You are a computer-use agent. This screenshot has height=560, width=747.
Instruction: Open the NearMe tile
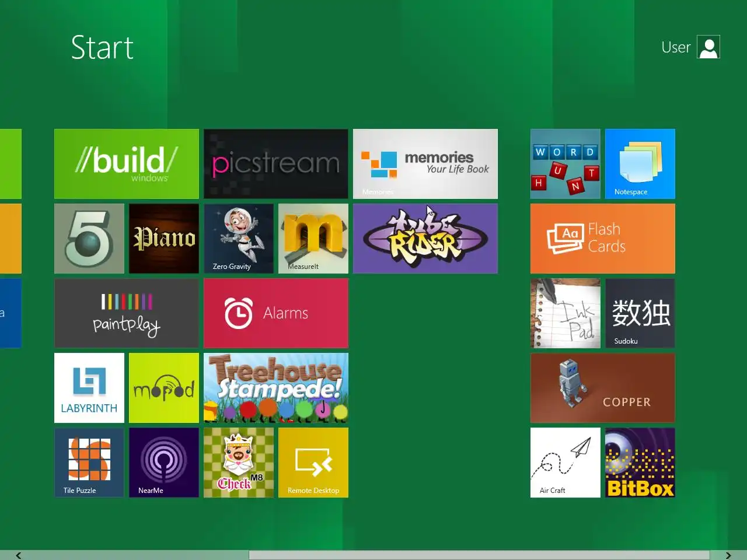click(x=164, y=463)
